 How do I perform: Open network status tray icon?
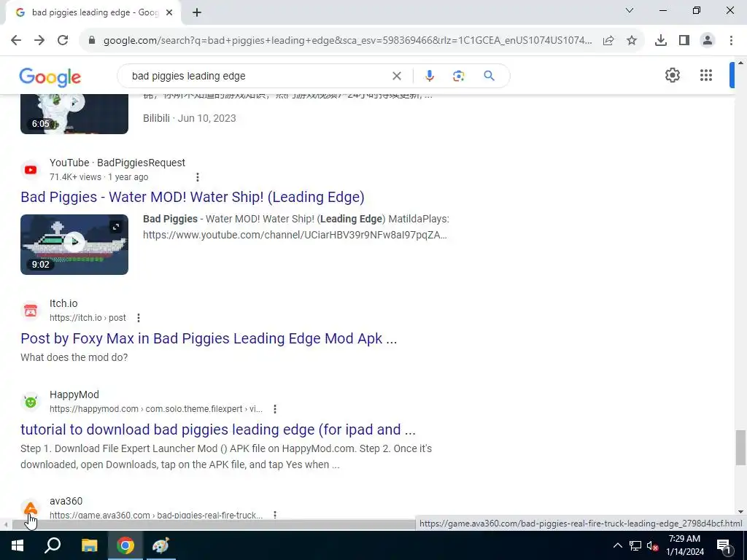[x=635, y=545]
